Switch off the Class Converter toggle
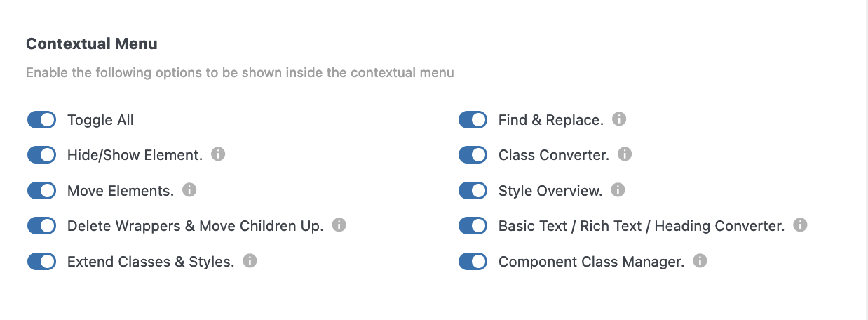 [473, 155]
